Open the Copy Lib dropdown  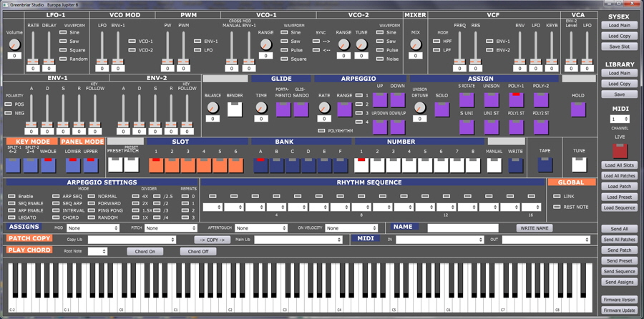click(x=132, y=240)
